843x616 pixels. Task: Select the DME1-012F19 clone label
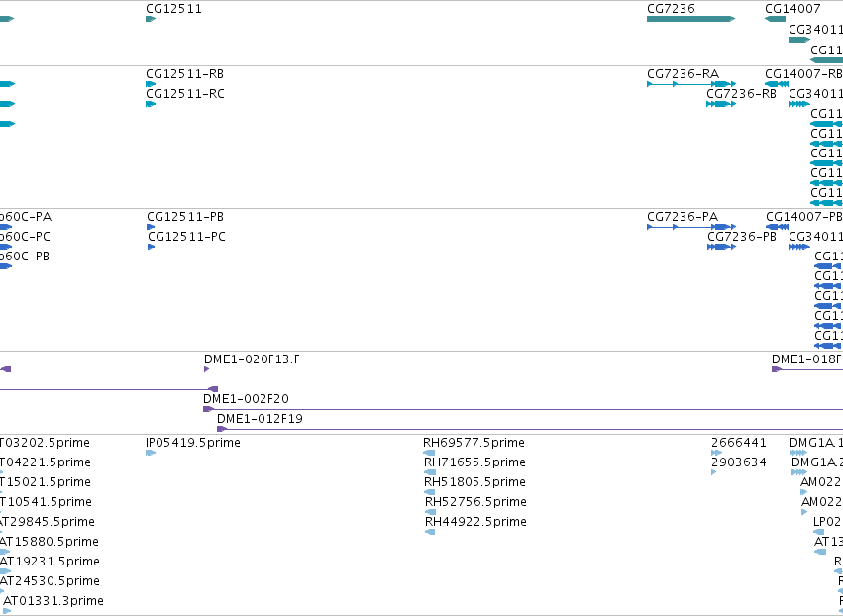pos(260,419)
